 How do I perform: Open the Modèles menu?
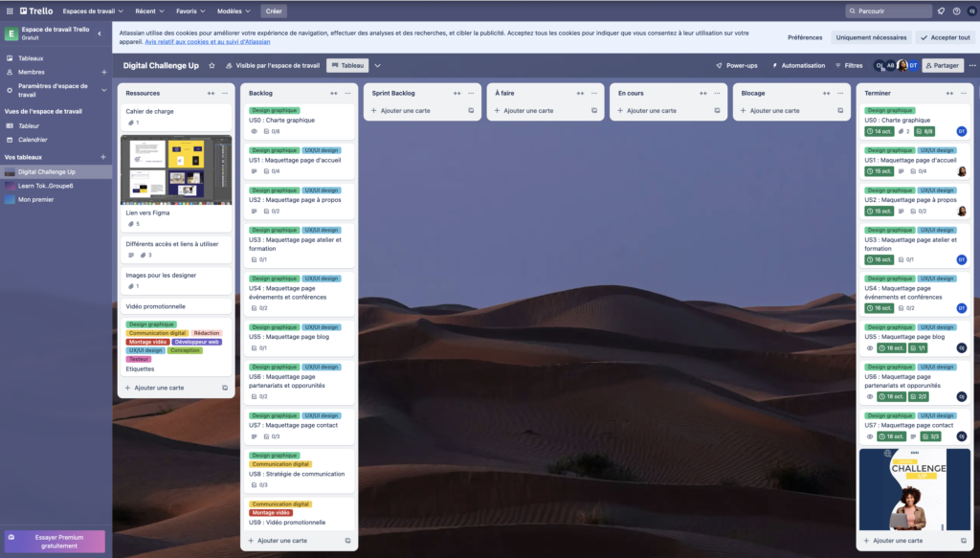[233, 11]
